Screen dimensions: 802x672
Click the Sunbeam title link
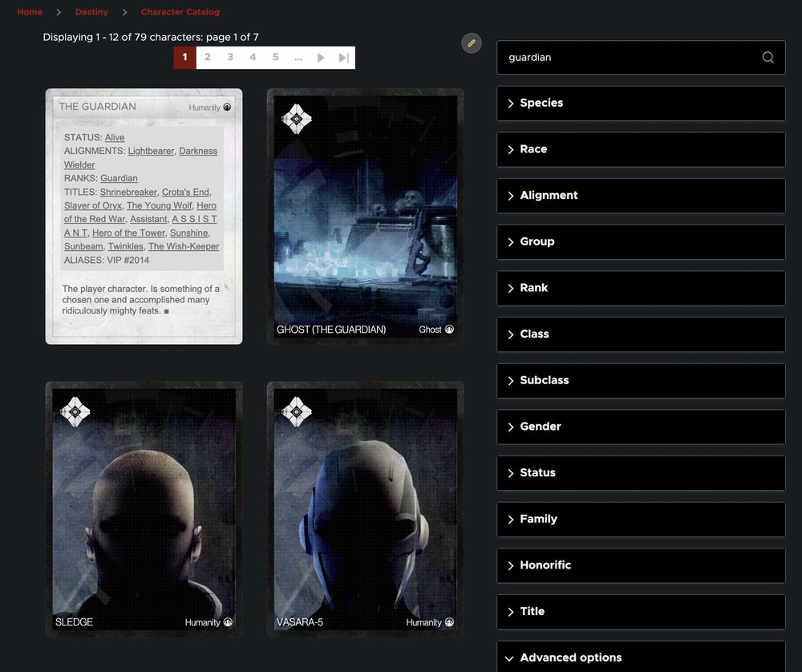click(83, 246)
